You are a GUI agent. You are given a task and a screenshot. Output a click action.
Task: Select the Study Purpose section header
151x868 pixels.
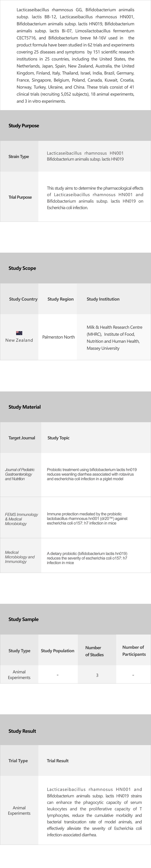(x=24, y=126)
